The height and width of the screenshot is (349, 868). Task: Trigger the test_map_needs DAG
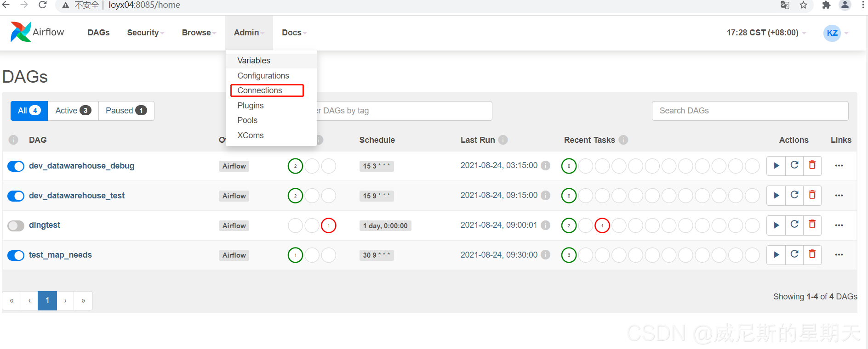click(x=776, y=255)
